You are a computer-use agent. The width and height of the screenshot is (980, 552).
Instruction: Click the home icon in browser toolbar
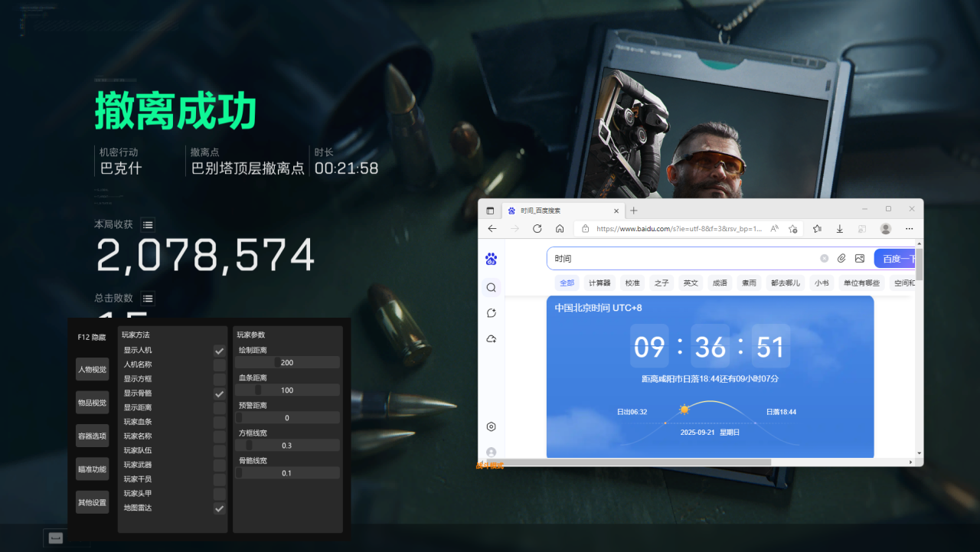[560, 229]
